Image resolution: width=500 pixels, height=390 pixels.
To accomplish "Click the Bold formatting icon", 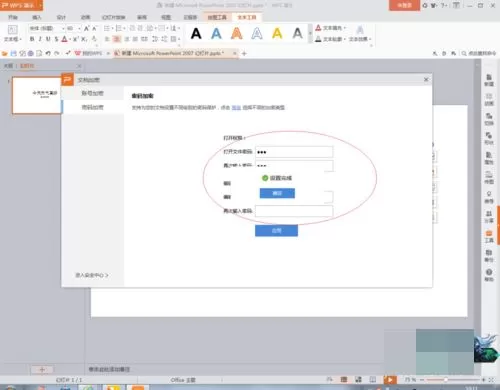I will (x=32, y=39).
